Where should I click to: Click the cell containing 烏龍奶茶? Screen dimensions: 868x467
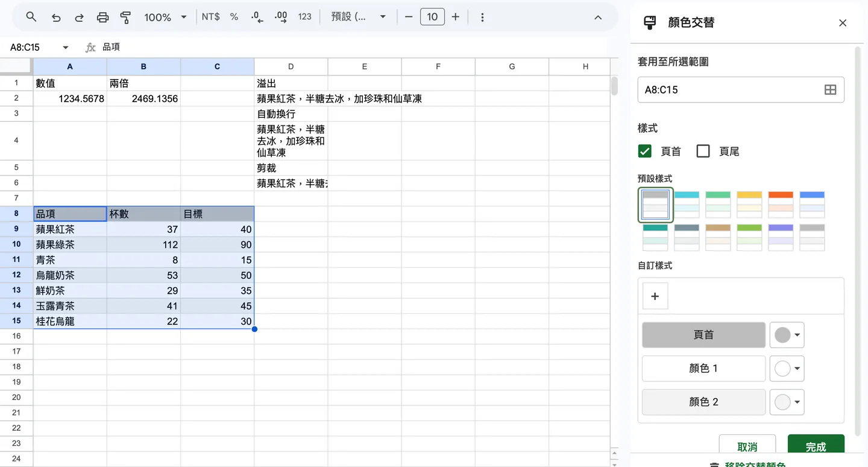coord(70,275)
